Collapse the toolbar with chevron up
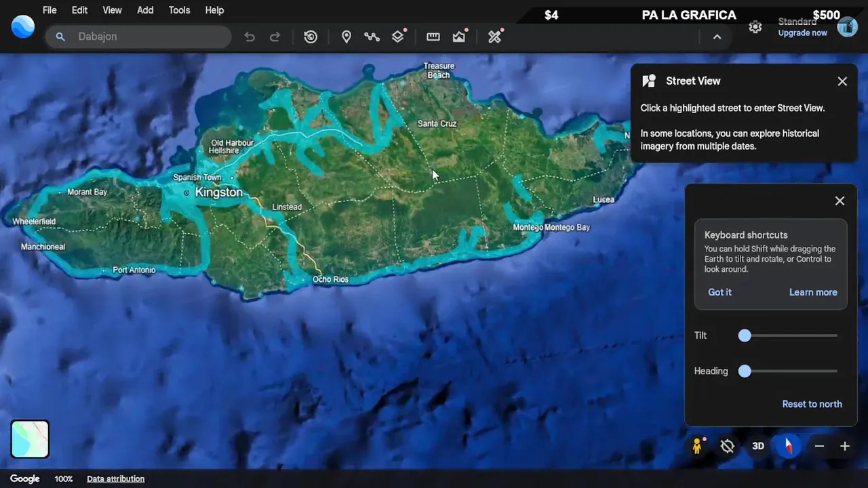The image size is (868, 488). coord(717,37)
